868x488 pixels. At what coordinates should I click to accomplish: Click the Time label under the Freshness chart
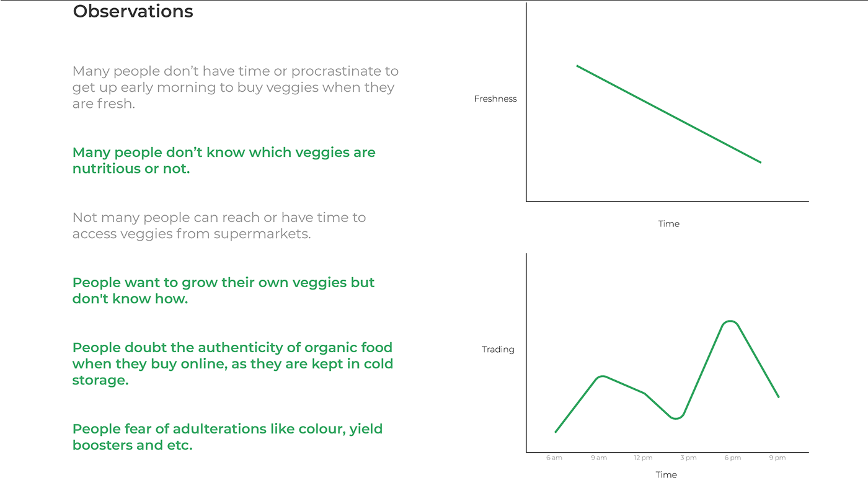(x=668, y=224)
